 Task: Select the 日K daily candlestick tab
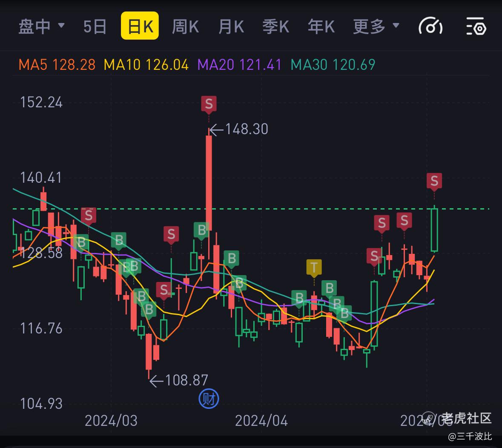point(140,26)
